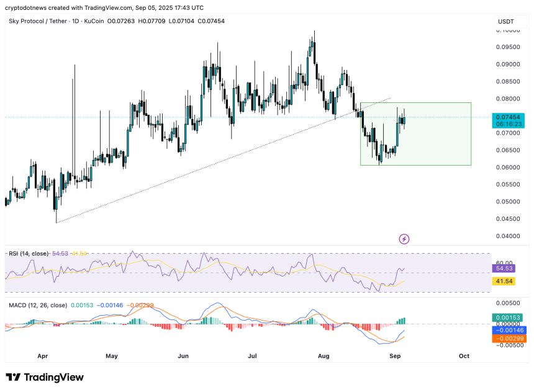Click the Sep label on time axis

click(394, 356)
